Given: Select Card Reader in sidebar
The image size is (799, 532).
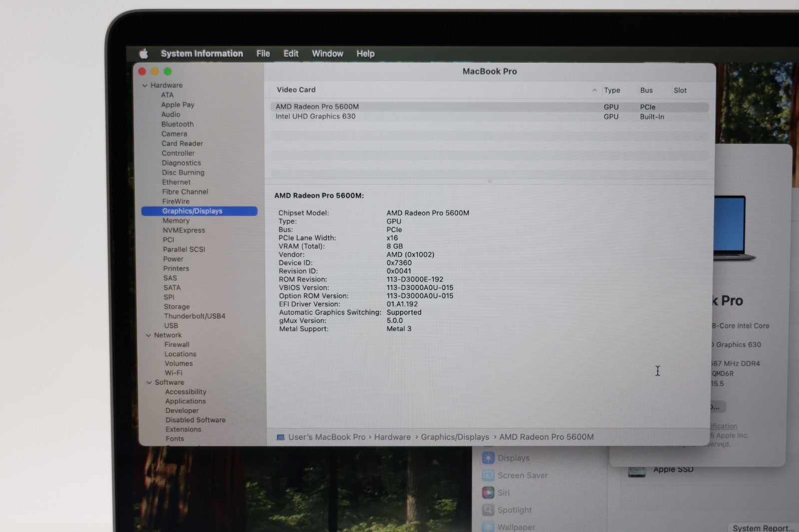Looking at the screenshot, I should (182, 143).
